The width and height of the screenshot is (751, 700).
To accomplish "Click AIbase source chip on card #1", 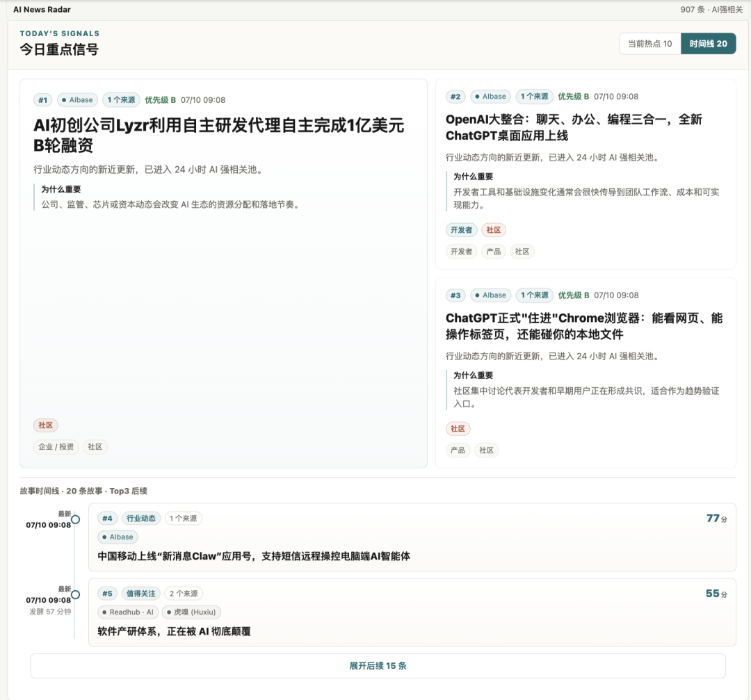I will click(x=78, y=100).
